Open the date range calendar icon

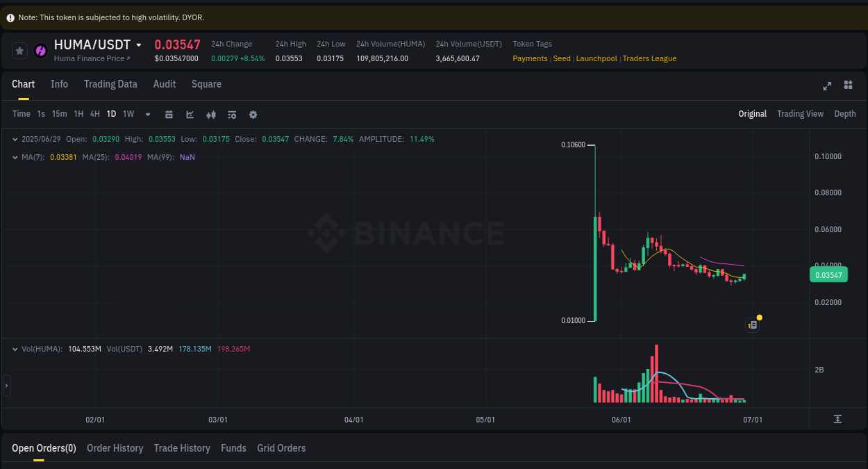pyautogui.click(x=169, y=114)
